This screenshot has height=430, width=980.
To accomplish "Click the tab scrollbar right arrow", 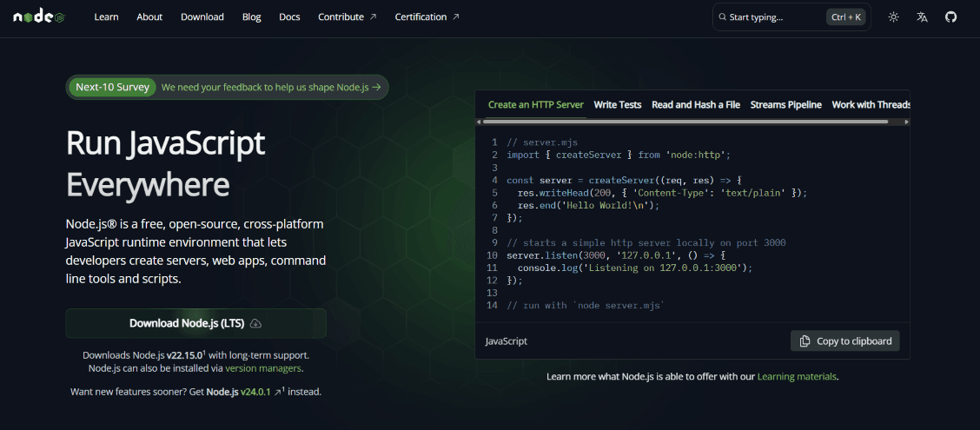I will [907, 122].
